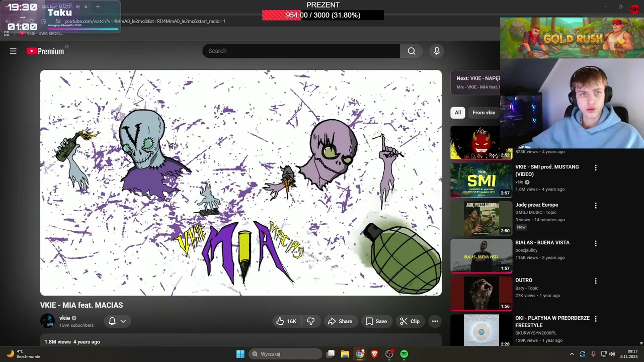Select the All filter chip
Screen dimensions: 644x362
point(458,113)
